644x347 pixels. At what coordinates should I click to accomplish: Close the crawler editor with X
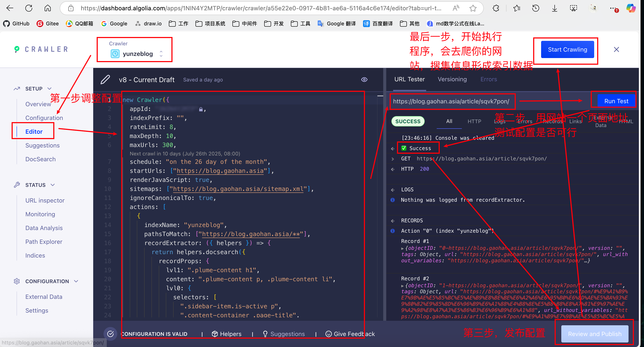point(616,49)
